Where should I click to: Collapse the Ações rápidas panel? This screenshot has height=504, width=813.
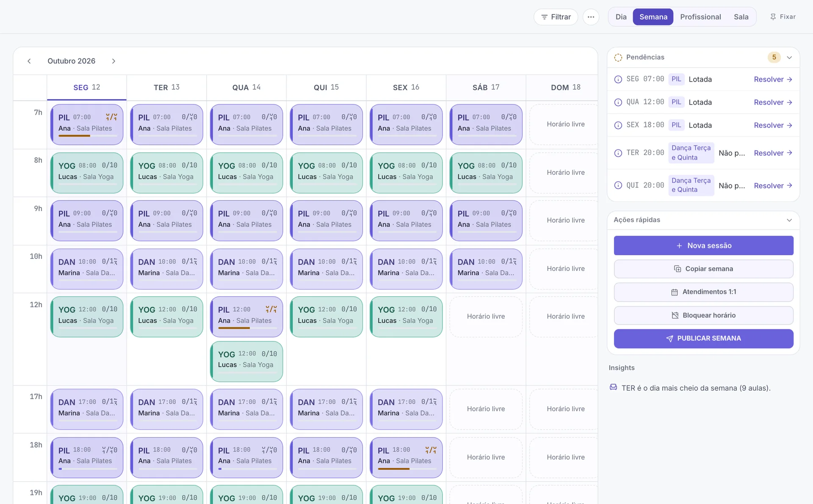click(x=789, y=220)
